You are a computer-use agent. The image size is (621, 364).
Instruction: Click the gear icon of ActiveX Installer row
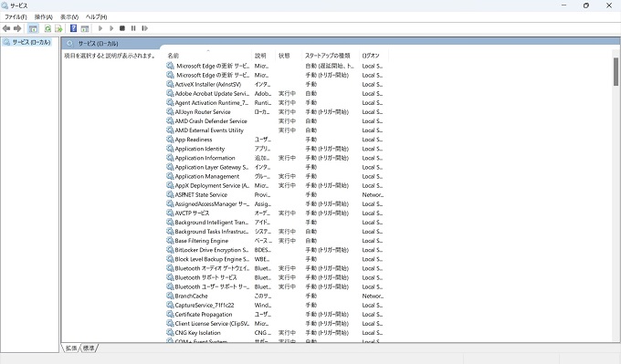170,84
